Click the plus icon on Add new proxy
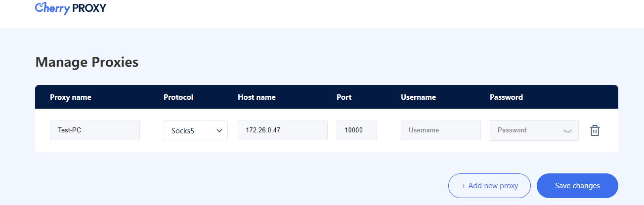644x205 pixels. click(x=464, y=186)
